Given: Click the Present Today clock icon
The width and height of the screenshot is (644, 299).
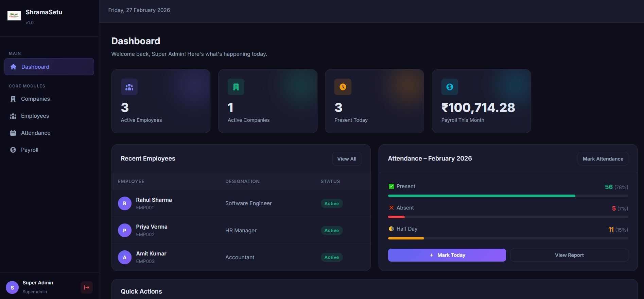Looking at the screenshot, I should tap(343, 87).
